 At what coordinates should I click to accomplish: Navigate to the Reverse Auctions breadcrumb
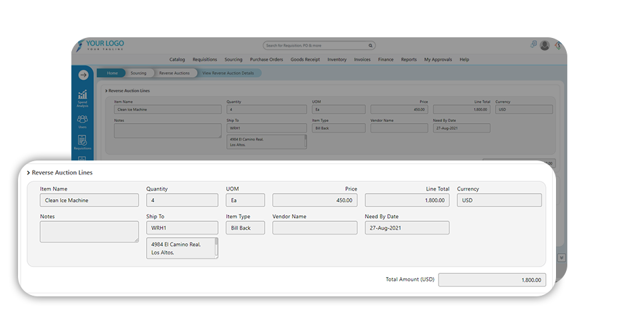174,73
